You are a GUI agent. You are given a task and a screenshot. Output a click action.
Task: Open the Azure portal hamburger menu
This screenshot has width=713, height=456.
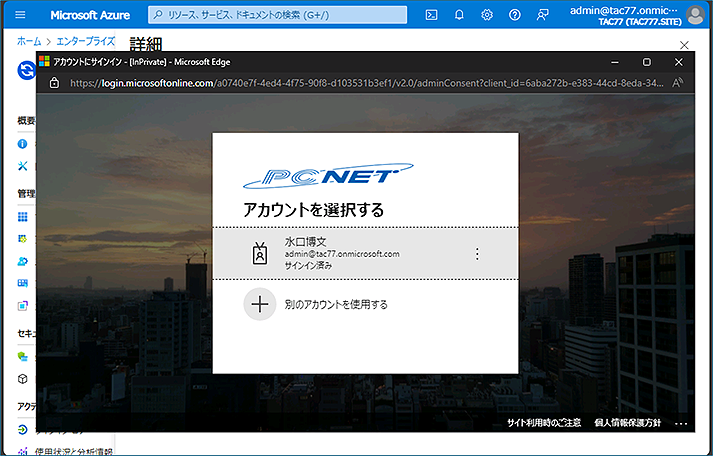(x=20, y=15)
